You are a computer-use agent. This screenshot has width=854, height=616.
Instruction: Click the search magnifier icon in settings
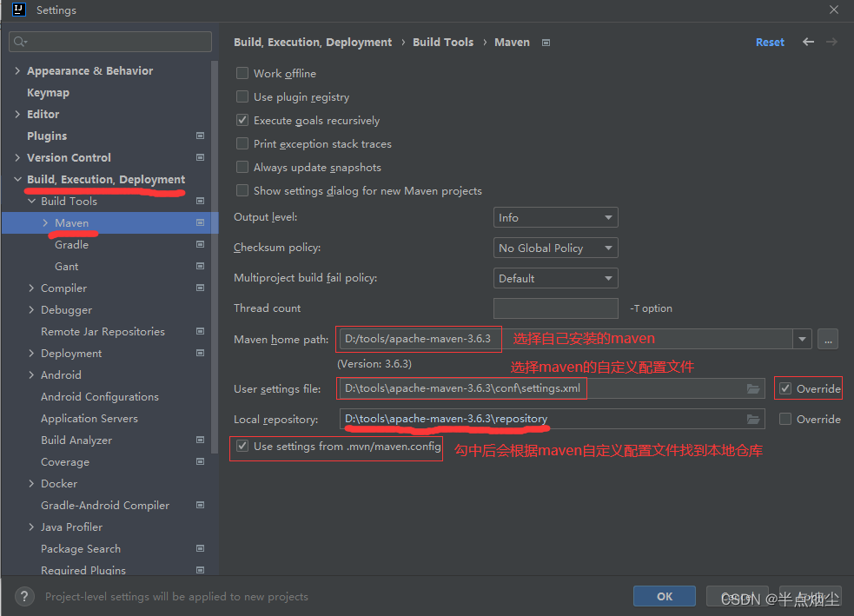(x=20, y=42)
